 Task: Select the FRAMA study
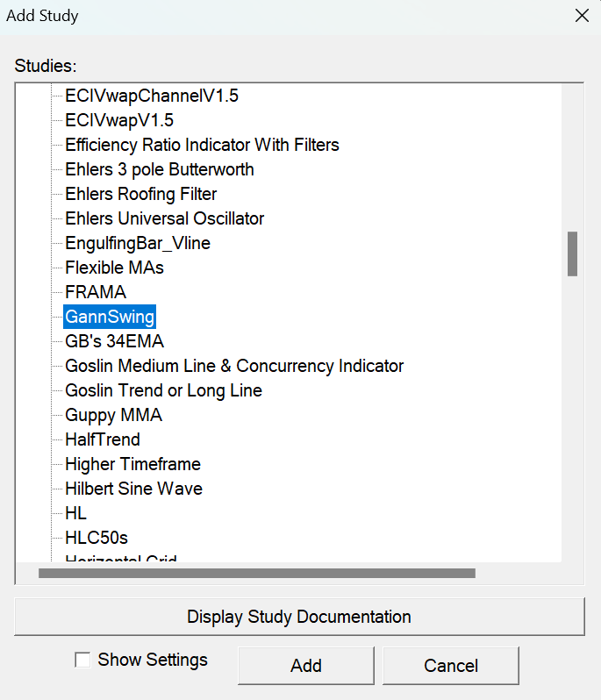pos(96,292)
